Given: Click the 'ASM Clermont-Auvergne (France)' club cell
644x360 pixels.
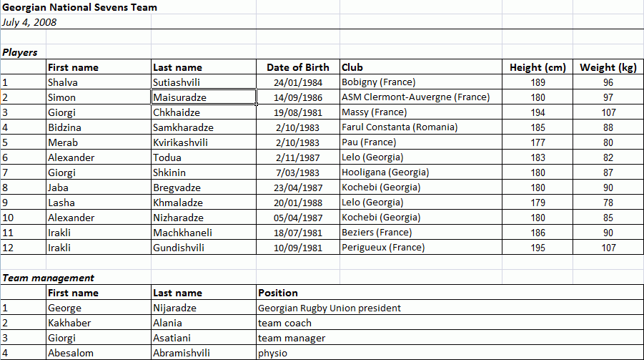Looking at the screenshot, I should pyautogui.click(x=415, y=97).
